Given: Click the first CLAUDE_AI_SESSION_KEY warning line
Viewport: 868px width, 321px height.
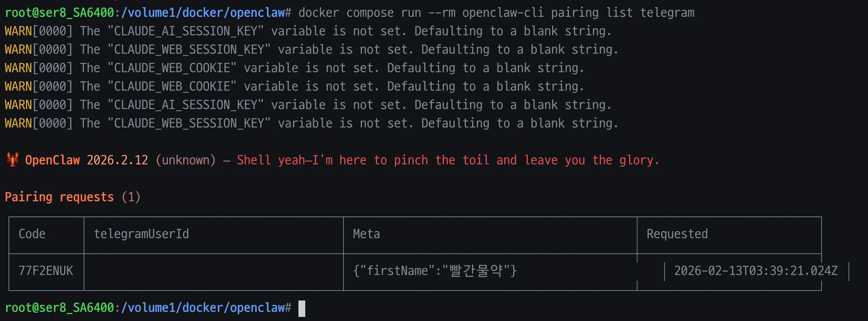Looking at the screenshot, I should click(x=307, y=31).
